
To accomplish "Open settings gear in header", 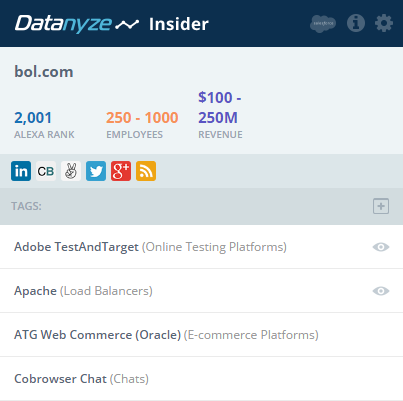I will tap(384, 23).
